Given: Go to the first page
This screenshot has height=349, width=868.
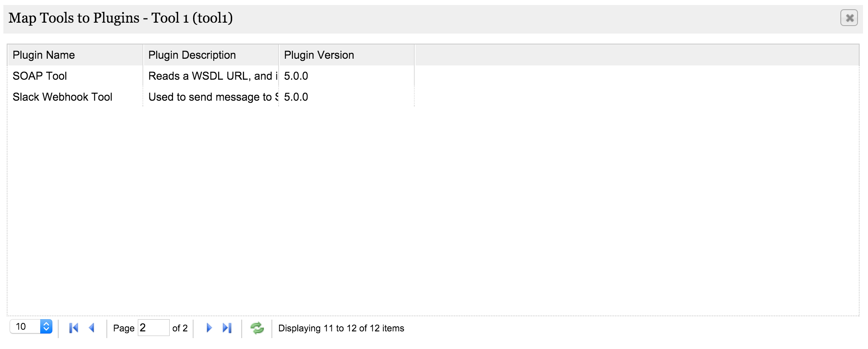Looking at the screenshot, I should pos(74,328).
